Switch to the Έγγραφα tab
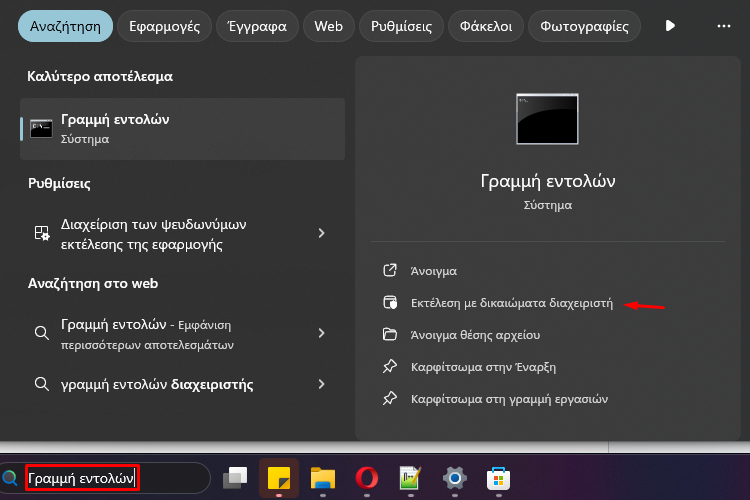 pyautogui.click(x=257, y=26)
